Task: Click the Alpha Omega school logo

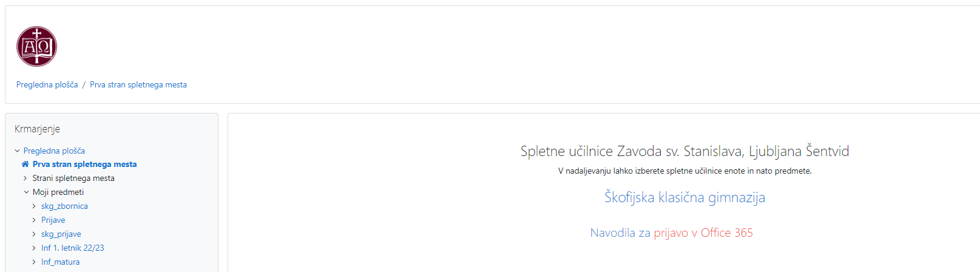Action: 36,46
